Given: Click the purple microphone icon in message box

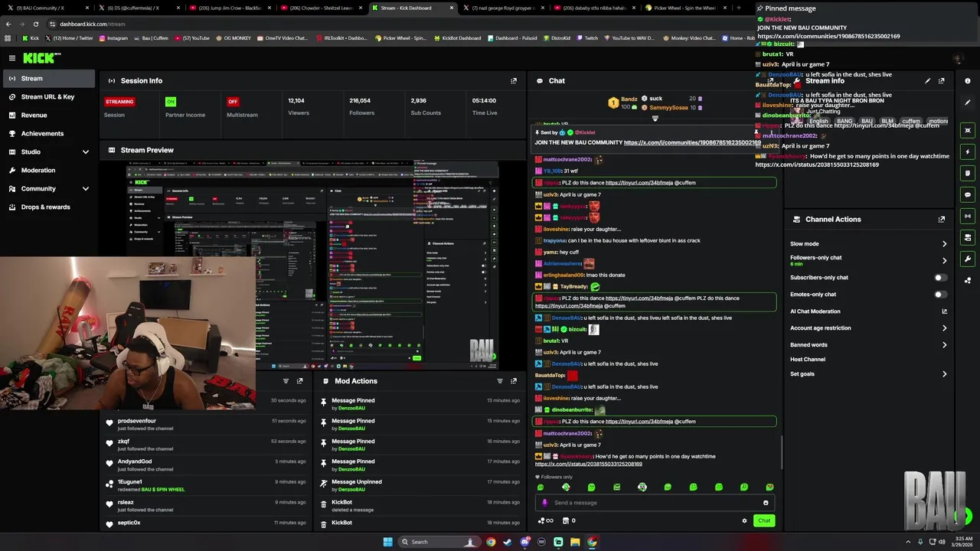Looking at the screenshot, I should click(x=544, y=503).
